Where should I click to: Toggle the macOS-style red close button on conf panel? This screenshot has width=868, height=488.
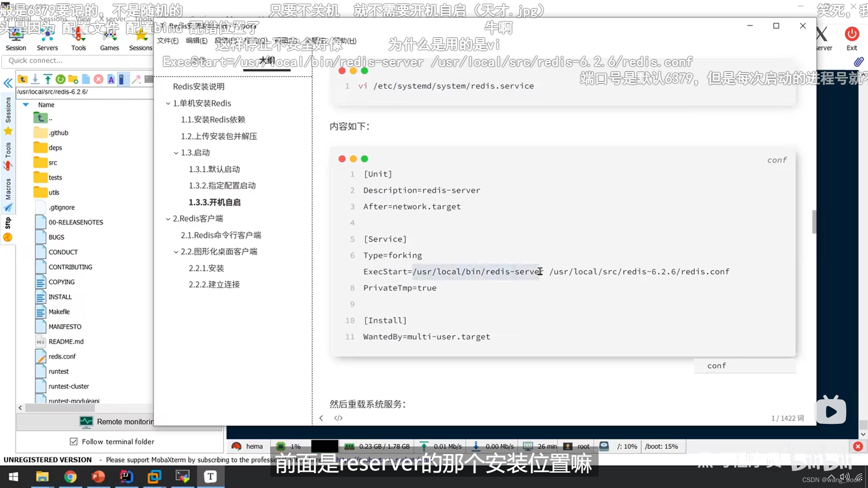(342, 159)
